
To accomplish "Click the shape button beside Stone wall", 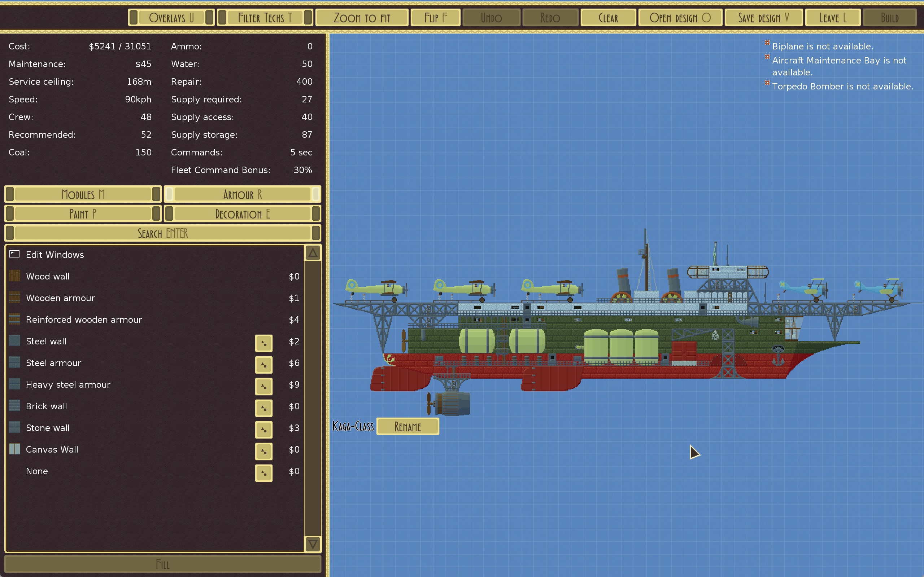I will (x=263, y=429).
